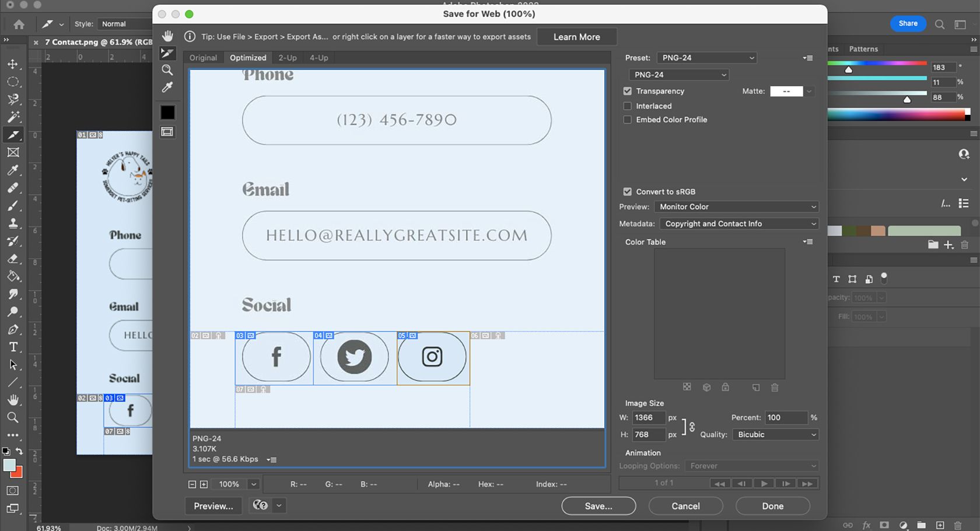Open the Color Table panel menu icon
Viewport: 980px width, 531px height.
point(808,241)
